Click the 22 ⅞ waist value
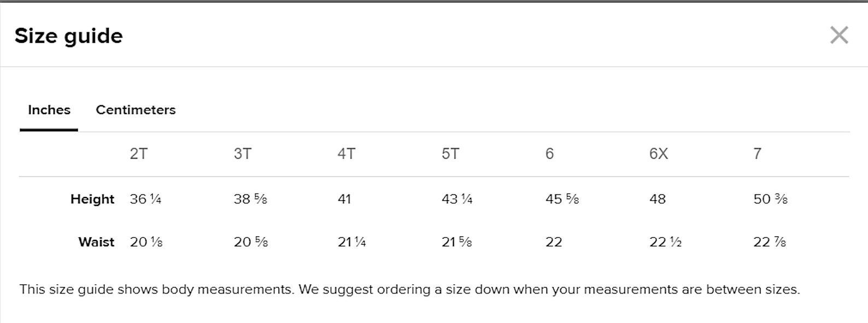This screenshot has height=323, width=868. (769, 242)
